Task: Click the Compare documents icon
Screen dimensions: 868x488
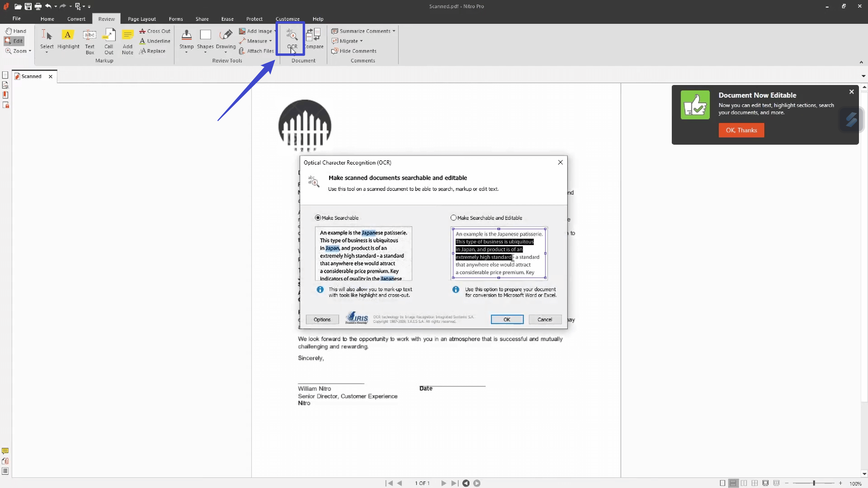Action: point(314,35)
